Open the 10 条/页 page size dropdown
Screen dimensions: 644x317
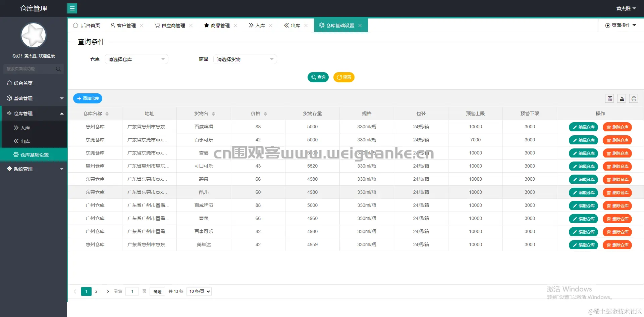point(199,291)
